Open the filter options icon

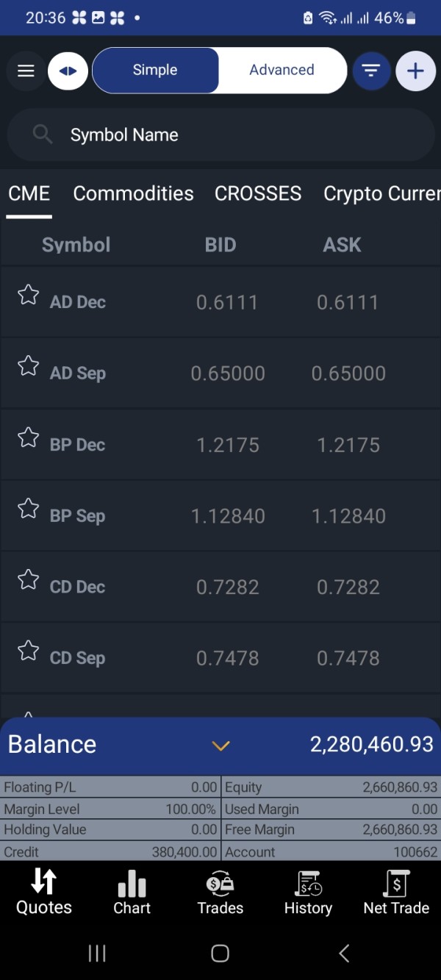point(371,71)
